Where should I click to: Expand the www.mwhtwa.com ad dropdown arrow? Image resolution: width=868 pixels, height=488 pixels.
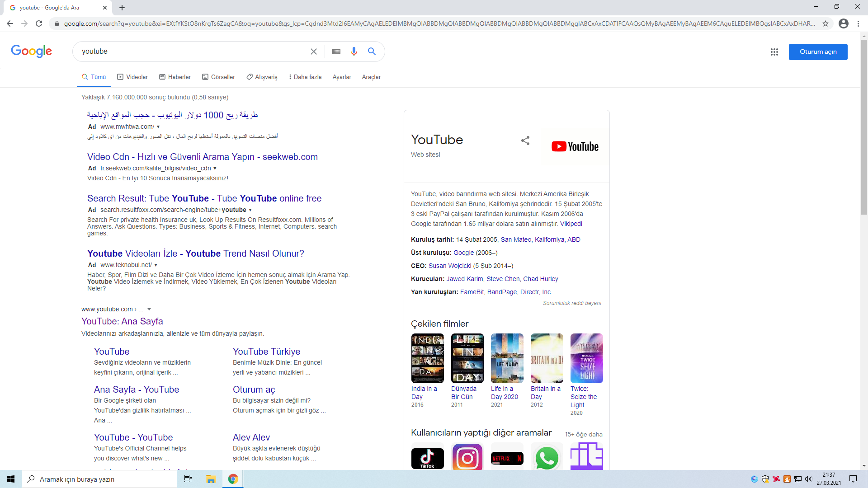click(158, 127)
